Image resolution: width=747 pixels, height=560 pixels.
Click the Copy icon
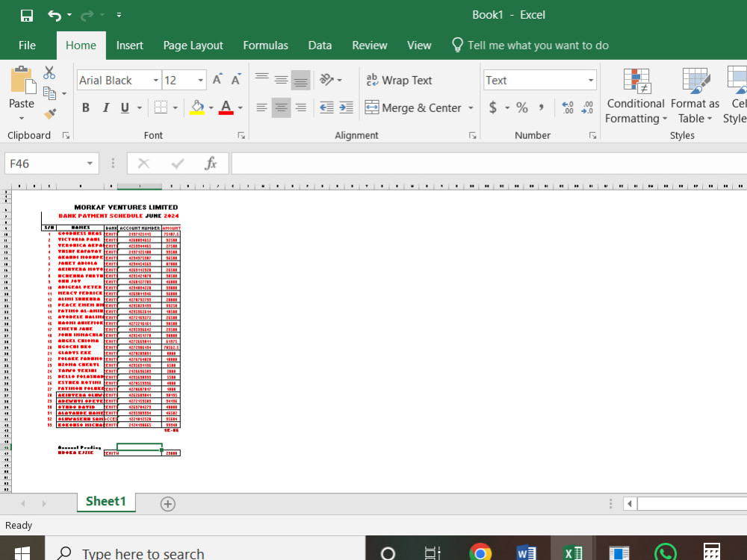tap(49, 93)
